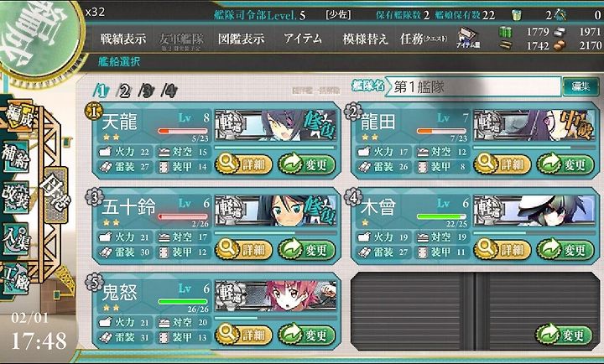Click the 編集 fleet name edit button
604x364 pixels.
(581, 86)
